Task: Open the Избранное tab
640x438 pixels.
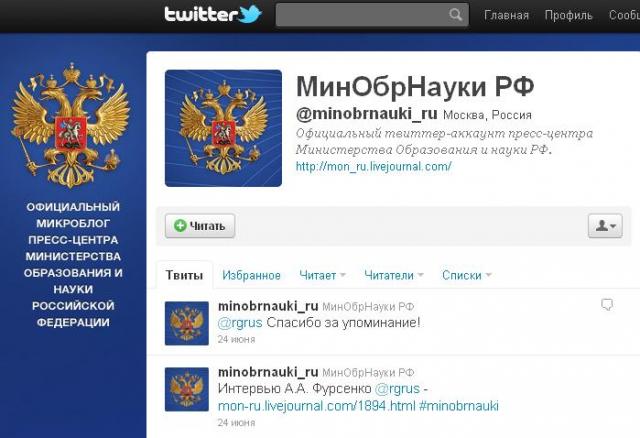Action: click(x=251, y=276)
